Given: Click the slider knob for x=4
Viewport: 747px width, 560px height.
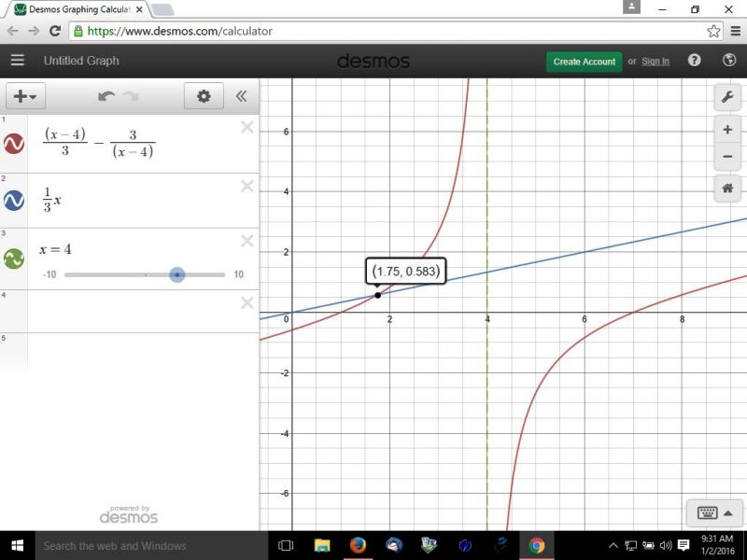Looking at the screenshot, I should (x=177, y=274).
